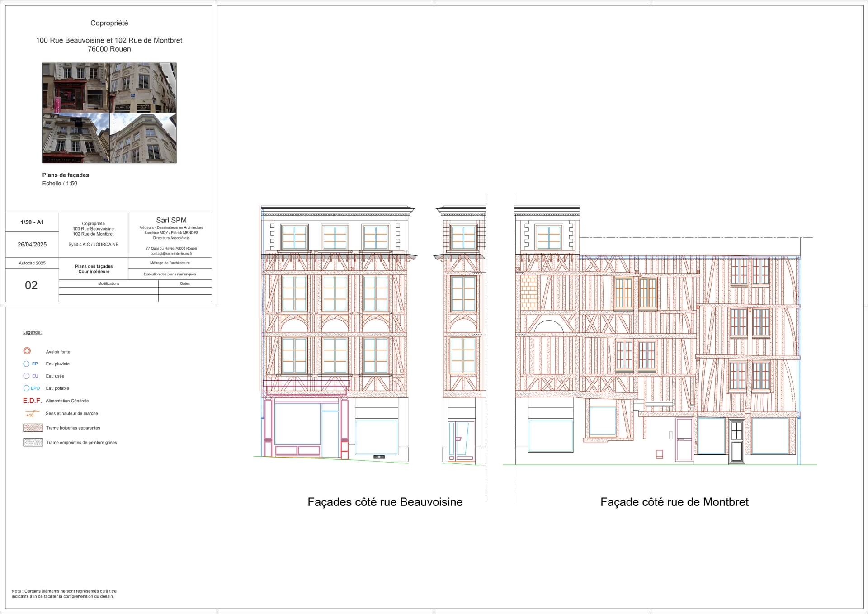Click the +10 step direction arrow symbol

tap(31, 413)
